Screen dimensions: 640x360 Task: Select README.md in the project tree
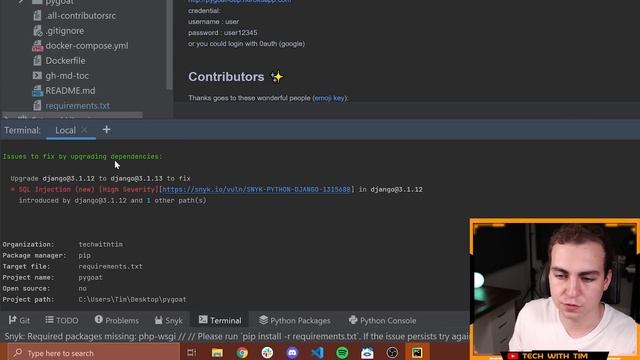(70, 91)
